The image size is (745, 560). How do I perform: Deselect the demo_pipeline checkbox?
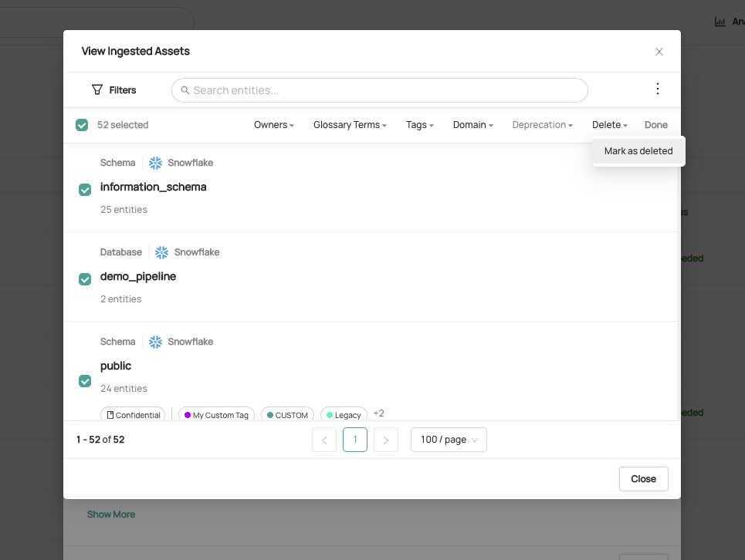pyautogui.click(x=85, y=279)
